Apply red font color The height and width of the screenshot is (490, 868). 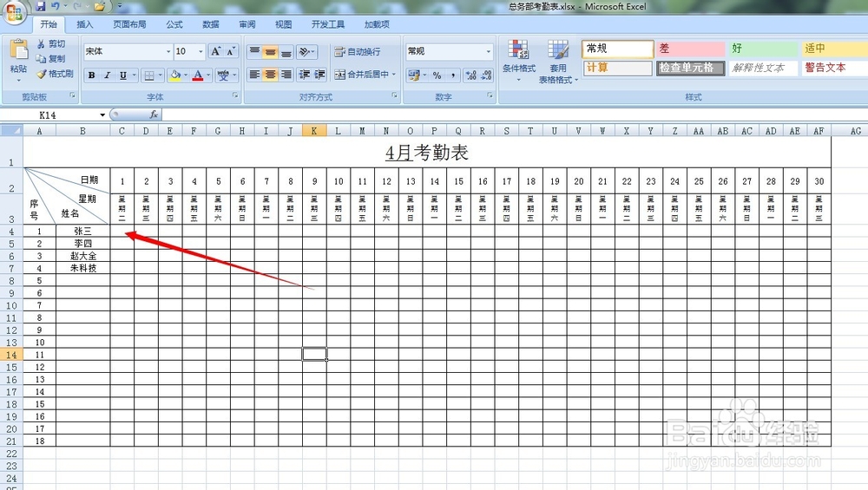click(x=198, y=75)
